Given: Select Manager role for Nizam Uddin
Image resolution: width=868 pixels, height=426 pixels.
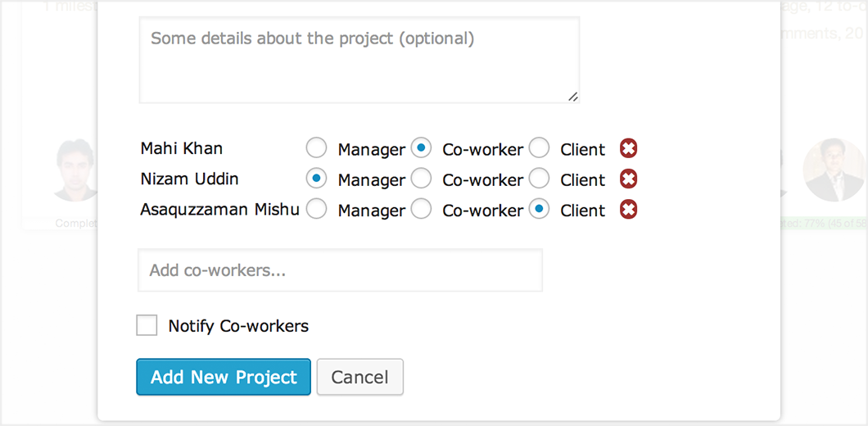Looking at the screenshot, I should coord(317,179).
